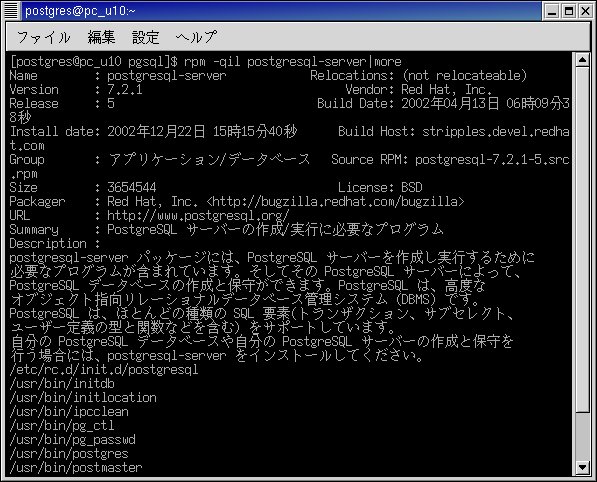Open the ヘルプ menu
Viewport: 597px width, 482px height.
click(x=196, y=37)
